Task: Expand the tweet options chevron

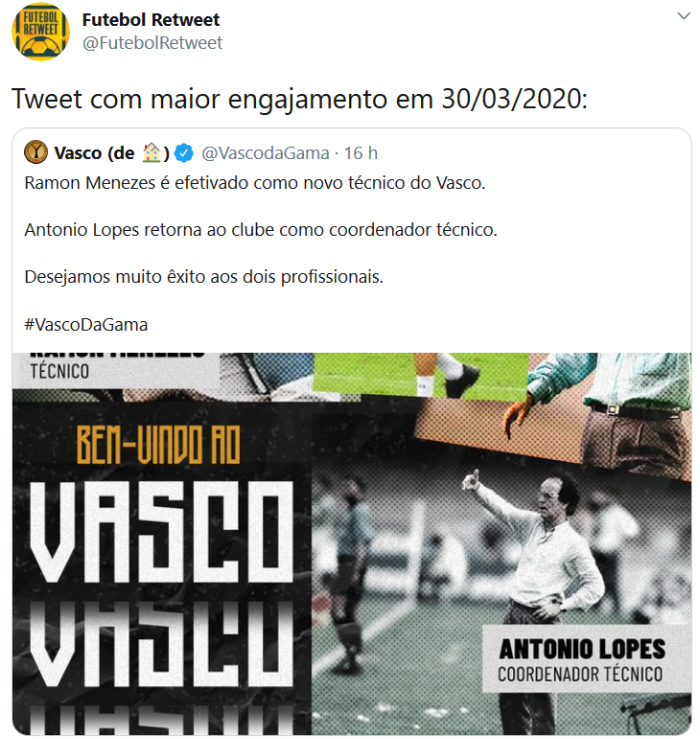Action: 684,16
